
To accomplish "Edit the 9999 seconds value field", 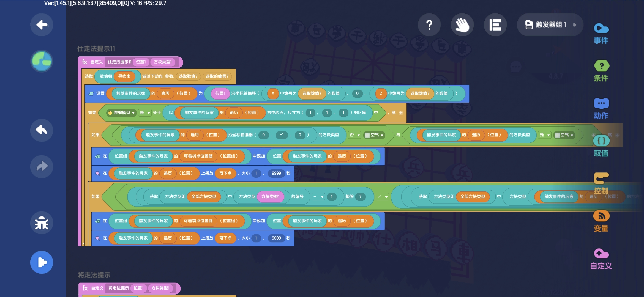I will coord(276,173).
